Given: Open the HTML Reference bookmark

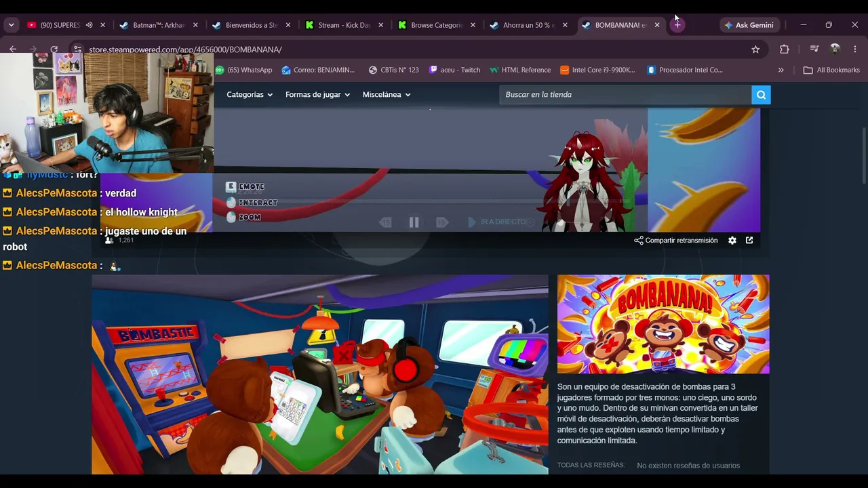Looking at the screenshot, I should (520, 70).
